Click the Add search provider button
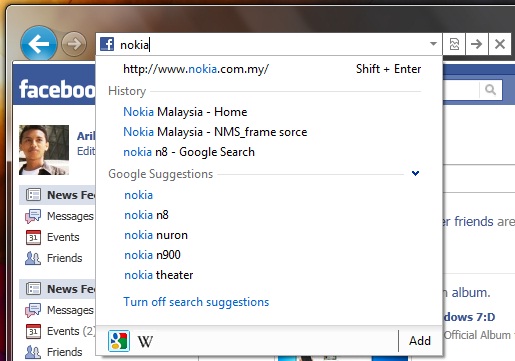 point(420,341)
